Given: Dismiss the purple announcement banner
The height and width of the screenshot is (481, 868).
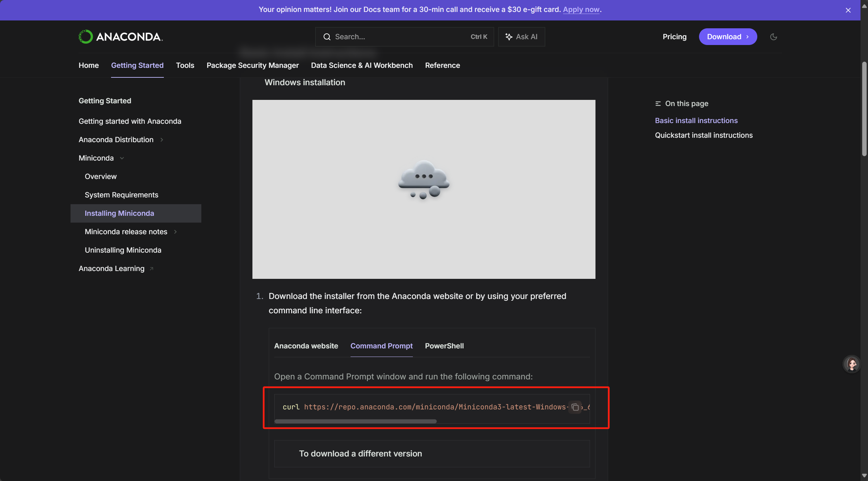Looking at the screenshot, I should point(848,10).
